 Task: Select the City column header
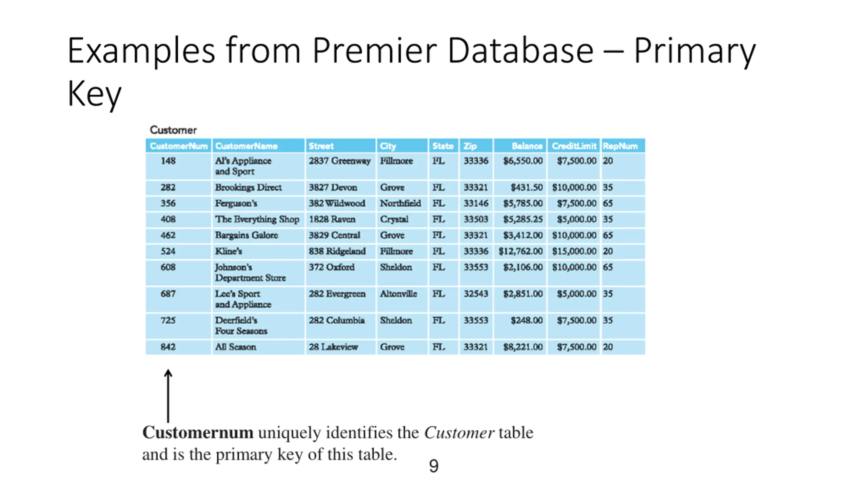(x=388, y=146)
